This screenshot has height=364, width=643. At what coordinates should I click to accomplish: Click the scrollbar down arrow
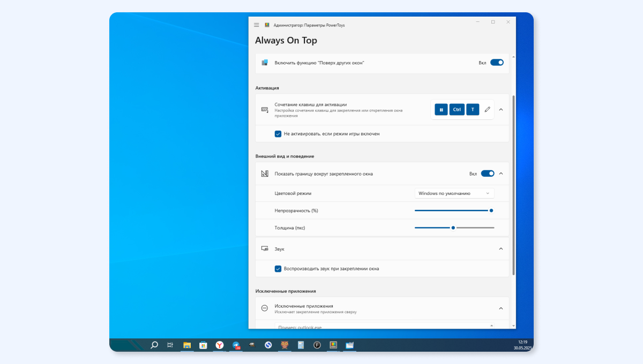tap(514, 325)
